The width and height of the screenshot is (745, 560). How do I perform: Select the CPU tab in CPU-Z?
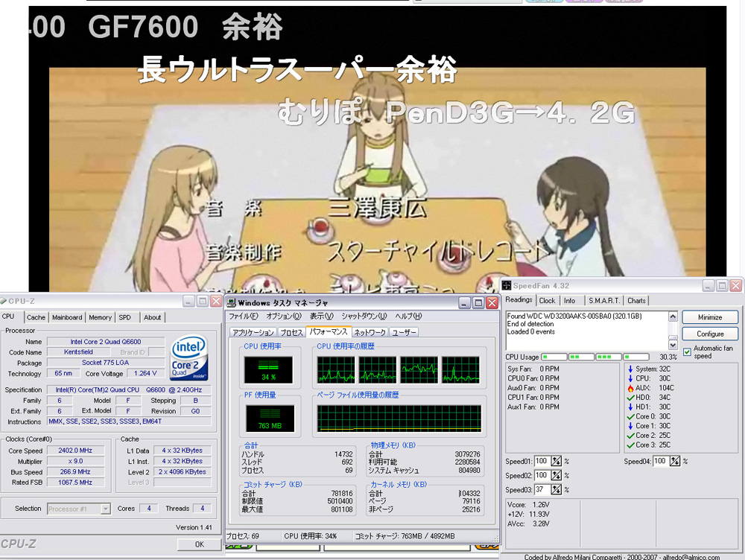click(8, 316)
